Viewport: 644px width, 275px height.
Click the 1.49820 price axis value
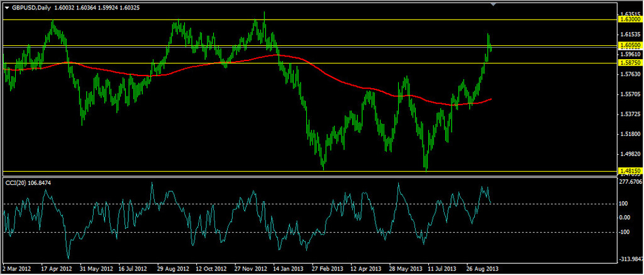[631, 154]
